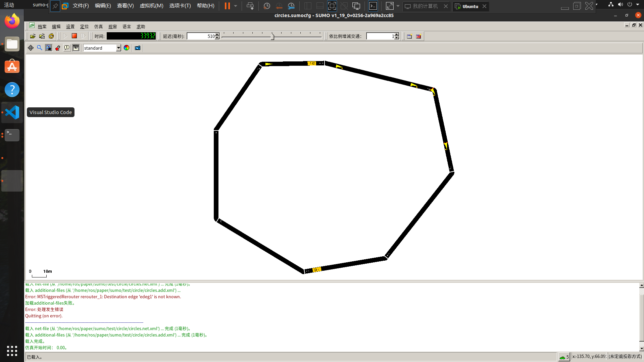Open the 仿真 (Simulation) menu
The image size is (644, 362).
point(99,27)
